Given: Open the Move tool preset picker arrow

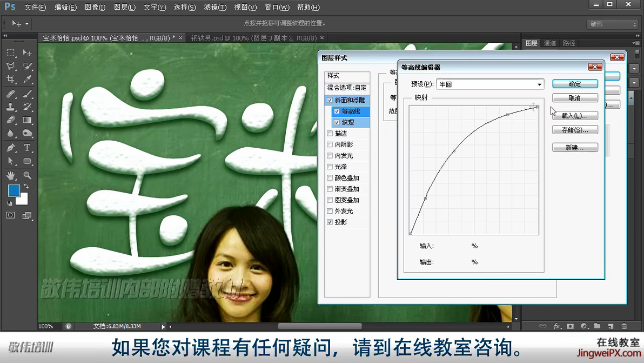Looking at the screenshot, I should (26, 24).
